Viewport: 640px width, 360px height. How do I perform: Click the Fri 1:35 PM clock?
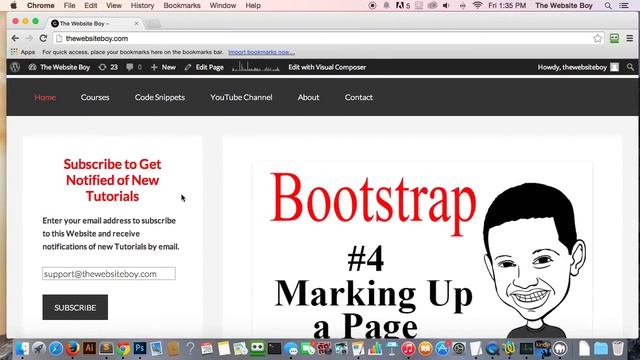[x=507, y=5]
